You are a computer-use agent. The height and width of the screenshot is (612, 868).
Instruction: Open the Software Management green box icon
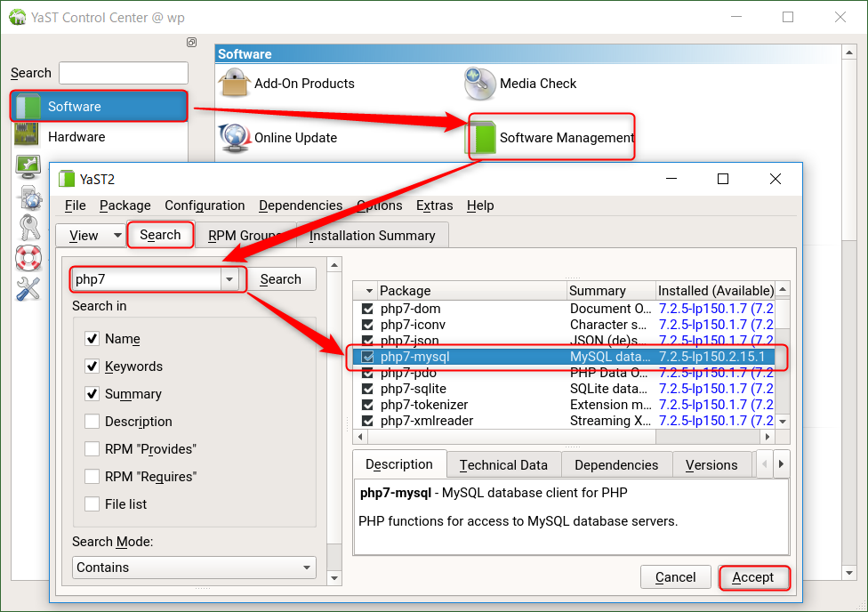tap(482, 137)
